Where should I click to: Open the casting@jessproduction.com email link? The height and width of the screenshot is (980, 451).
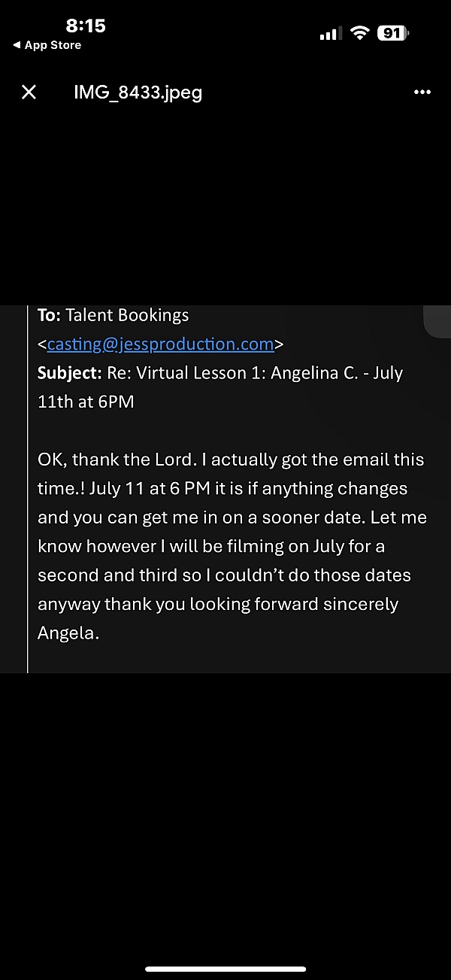pos(160,344)
